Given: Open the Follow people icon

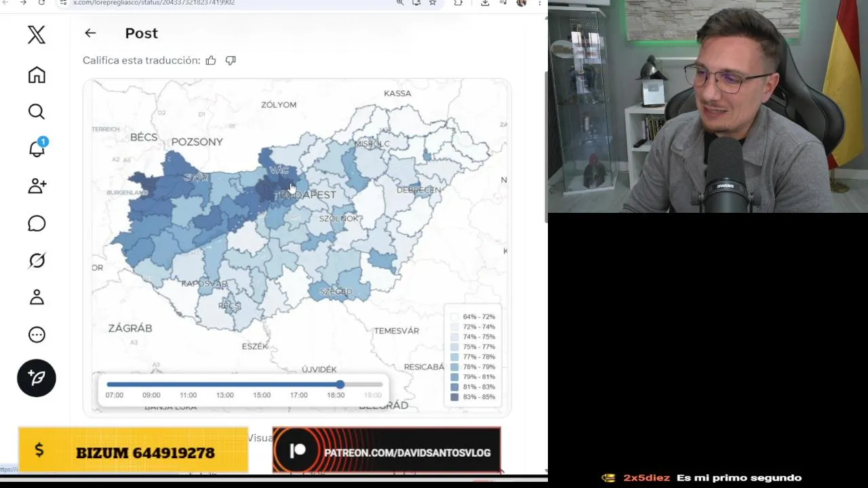Looking at the screenshot, I should click(37, 186).
